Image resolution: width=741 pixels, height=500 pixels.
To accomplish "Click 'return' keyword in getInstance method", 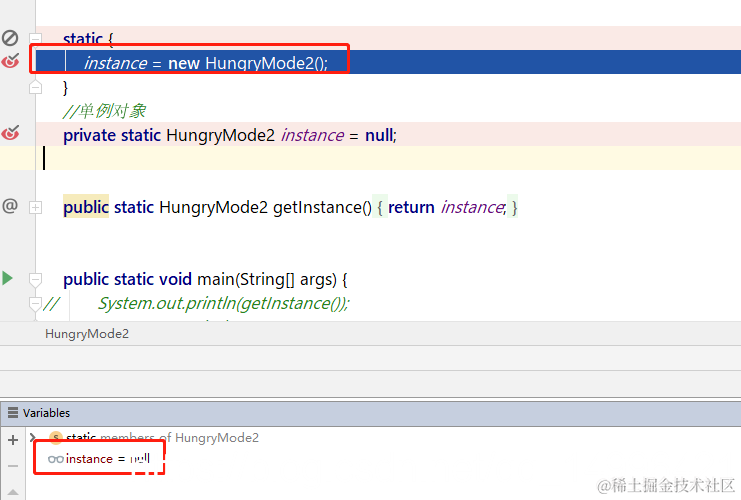I will tap(411, 207).
